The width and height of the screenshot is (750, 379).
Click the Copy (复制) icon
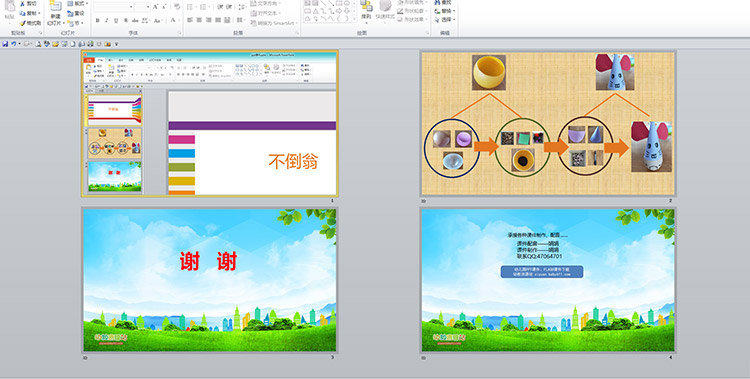click(x=22, y=13)
